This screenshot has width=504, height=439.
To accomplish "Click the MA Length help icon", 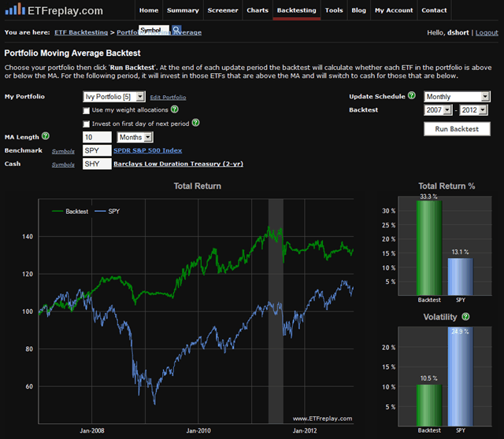I will [46, 136].
